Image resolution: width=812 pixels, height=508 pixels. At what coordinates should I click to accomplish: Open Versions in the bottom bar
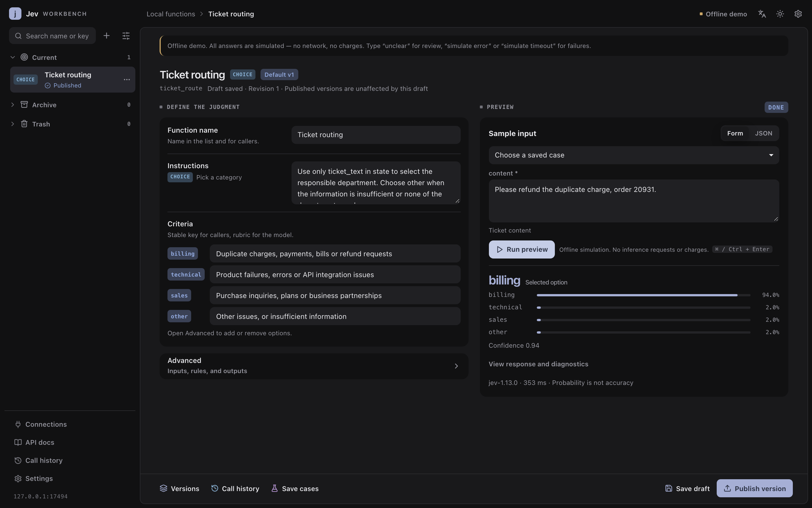pyautogui.click(x=180, y=489)
